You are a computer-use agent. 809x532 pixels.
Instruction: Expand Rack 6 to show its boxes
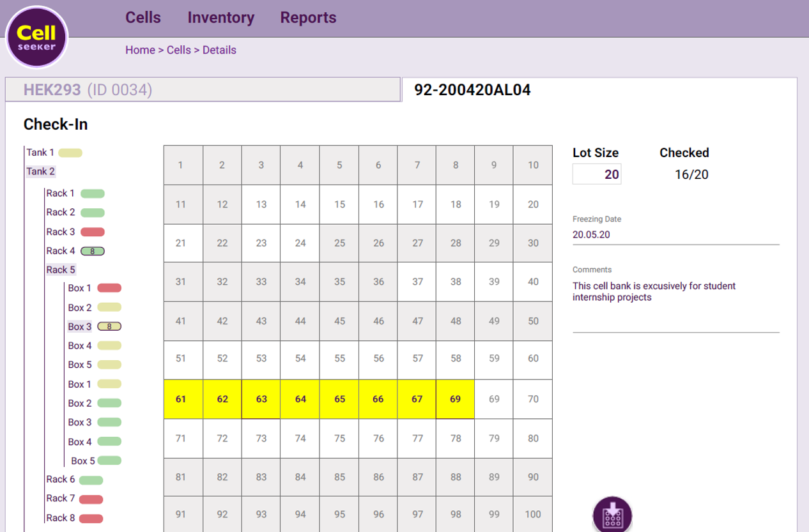59,479
